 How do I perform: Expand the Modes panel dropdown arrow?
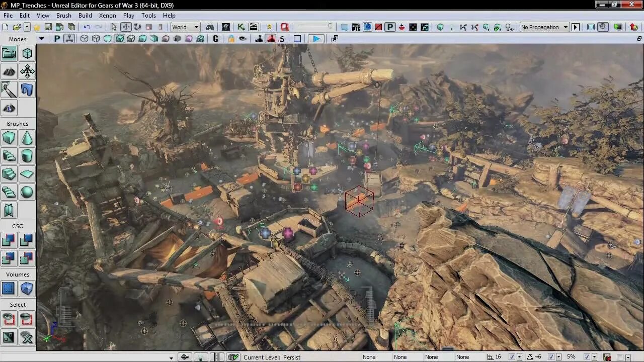pyautogui.click(x=41, y=39)
